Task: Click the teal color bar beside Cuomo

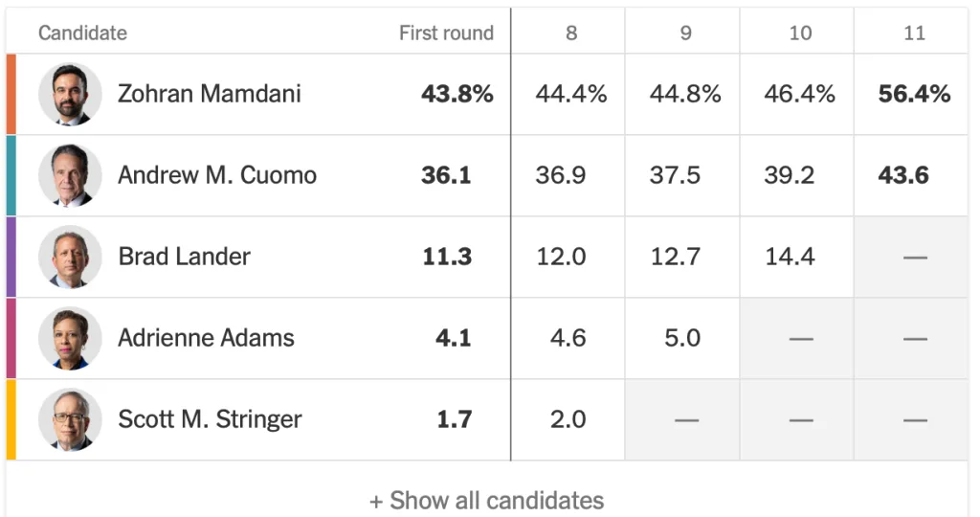Action: pos(11,175)
